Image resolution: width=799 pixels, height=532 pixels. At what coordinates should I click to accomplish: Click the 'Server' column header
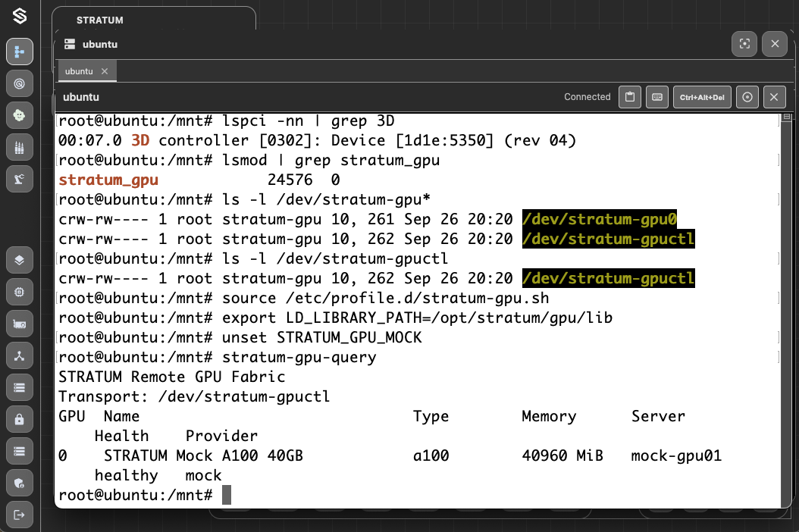point(658,417)
